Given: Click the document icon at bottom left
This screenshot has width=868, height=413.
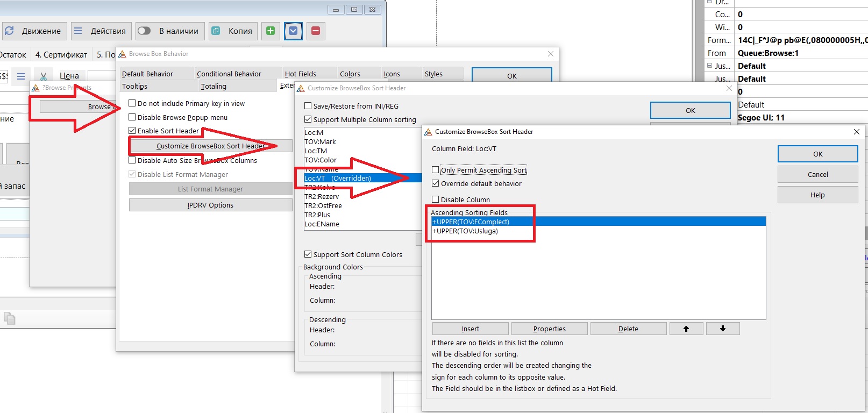Looking at the screenshot, I should point(9,318).
